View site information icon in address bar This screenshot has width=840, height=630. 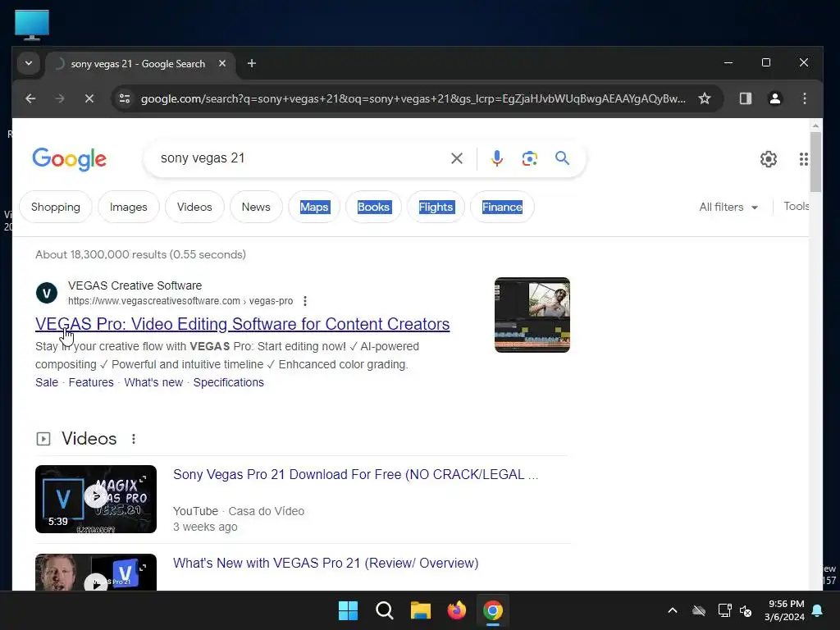click(125, 98)
